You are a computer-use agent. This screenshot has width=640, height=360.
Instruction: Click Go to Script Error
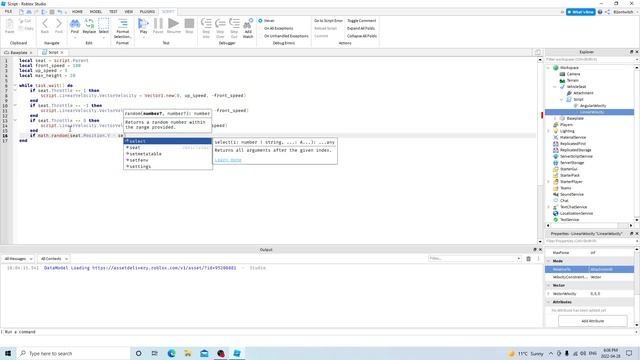(x=329, y=20)
